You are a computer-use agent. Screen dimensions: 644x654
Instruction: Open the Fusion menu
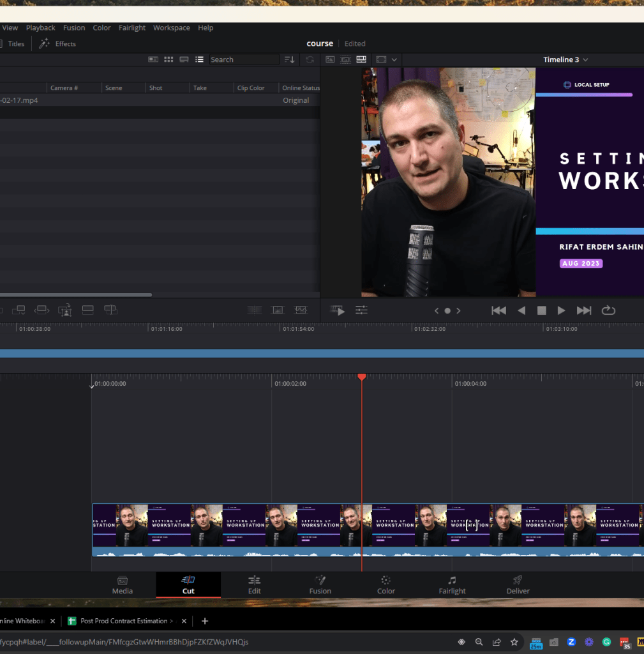[x=74, y=27]
